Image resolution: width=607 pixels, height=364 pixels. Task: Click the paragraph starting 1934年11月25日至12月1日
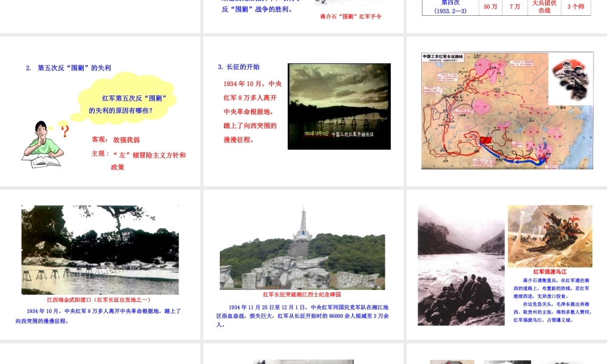pyautogui.click(x=302, y=315)
